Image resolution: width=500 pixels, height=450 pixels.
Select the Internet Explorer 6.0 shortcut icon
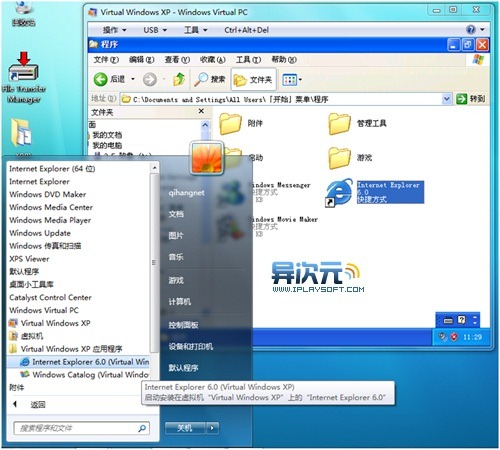(x=339, y=193)
